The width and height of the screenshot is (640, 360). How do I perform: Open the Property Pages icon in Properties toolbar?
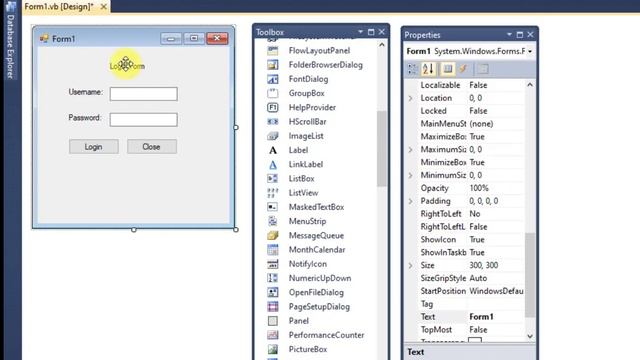pos(483,69)
